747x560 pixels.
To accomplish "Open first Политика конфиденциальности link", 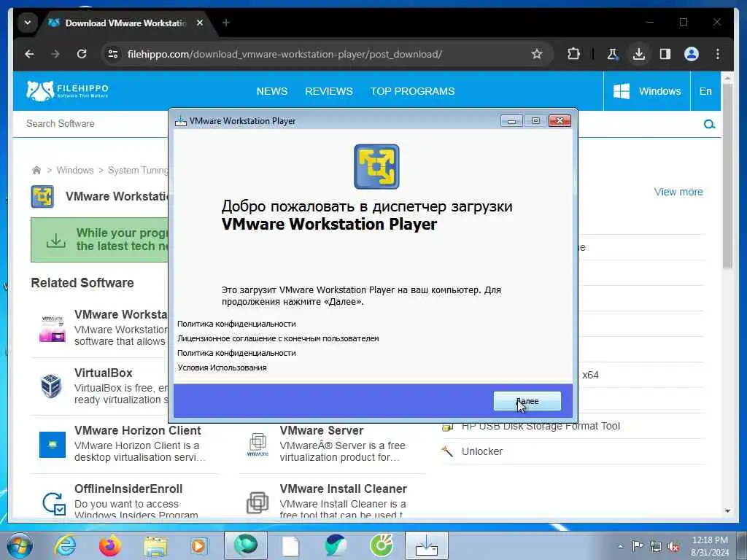I will (x=236, y=324).
